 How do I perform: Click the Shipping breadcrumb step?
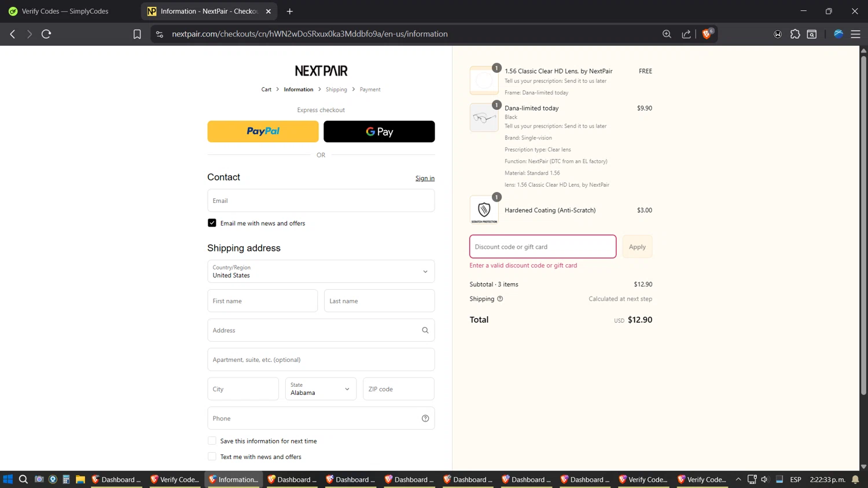[336, 90]
